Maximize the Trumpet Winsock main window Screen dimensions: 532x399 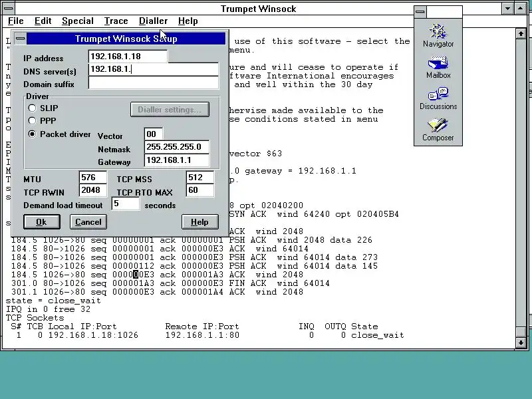click(521, 9)
